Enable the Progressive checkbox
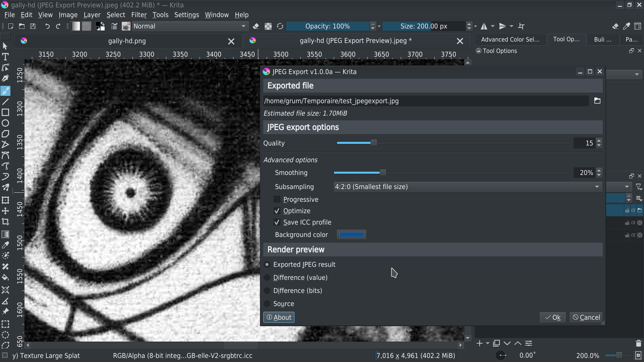644x362 pixels. (x=277, y=199)
